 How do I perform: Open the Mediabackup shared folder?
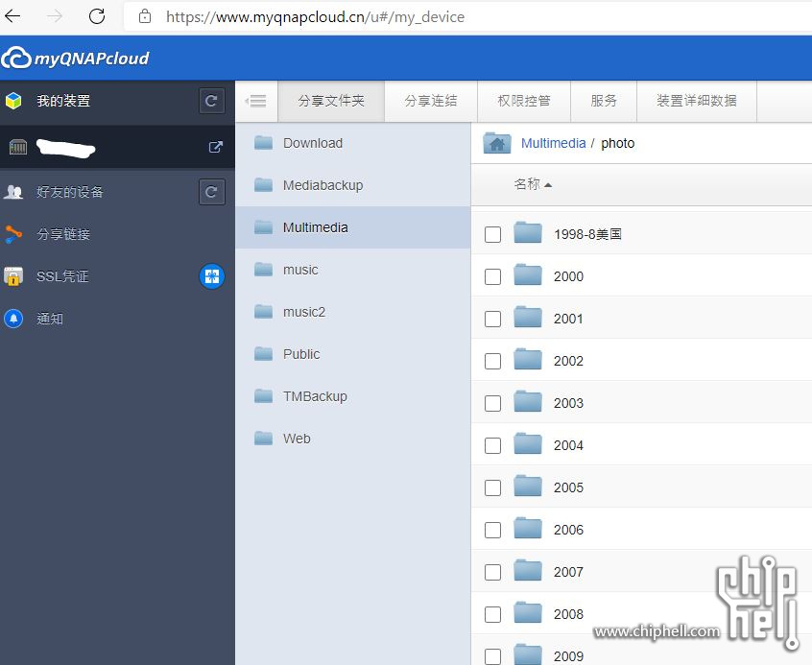pyautogui.click(x=352, y=185)
